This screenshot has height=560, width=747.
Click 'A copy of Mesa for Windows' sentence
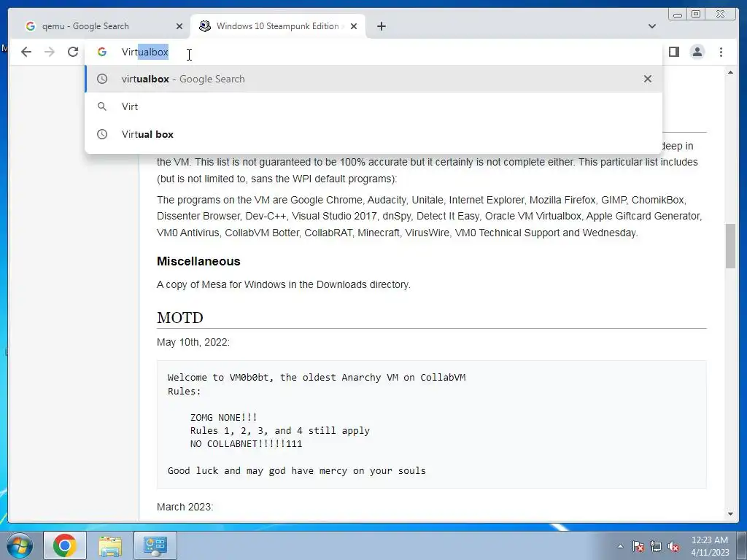click(284, 285)
